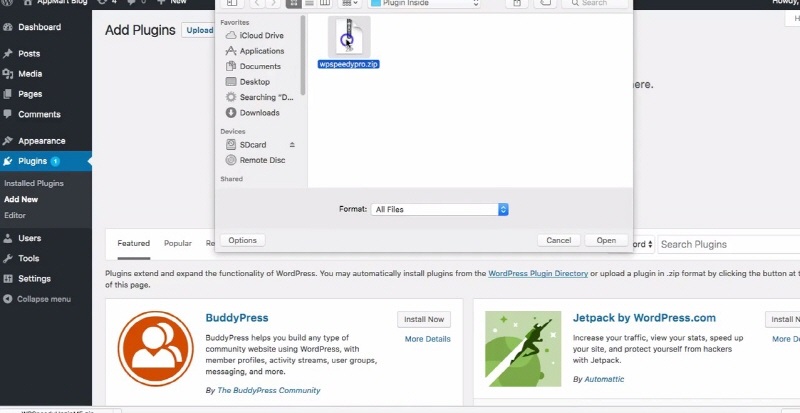Open More Details for BuddyPress
800x413 pixels.
[428, 339]
